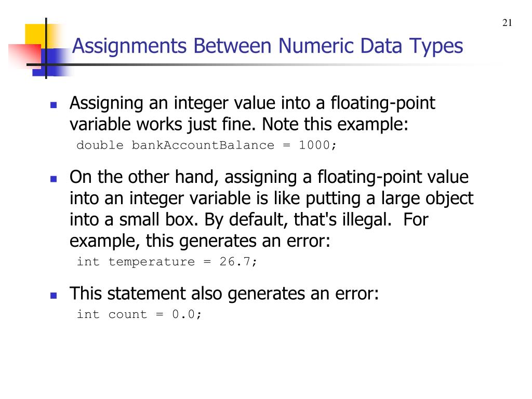Click the second blue bullet marker
Viewport: 532px width, 399px height.
[x=54, y=179]
